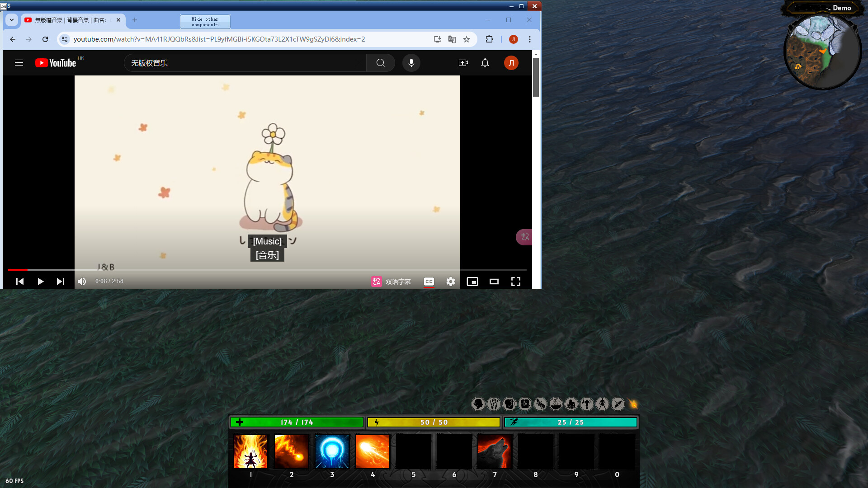This screenshot has height=488, width=868.
Task: Open the Chrome tab search dropdown
Action: pyautogui.click(x=12, y=20)
